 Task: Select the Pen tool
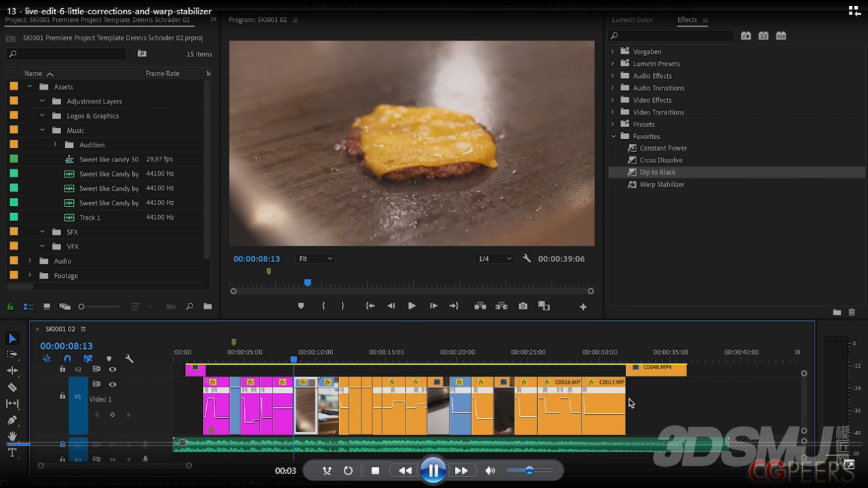pos(12,420)
